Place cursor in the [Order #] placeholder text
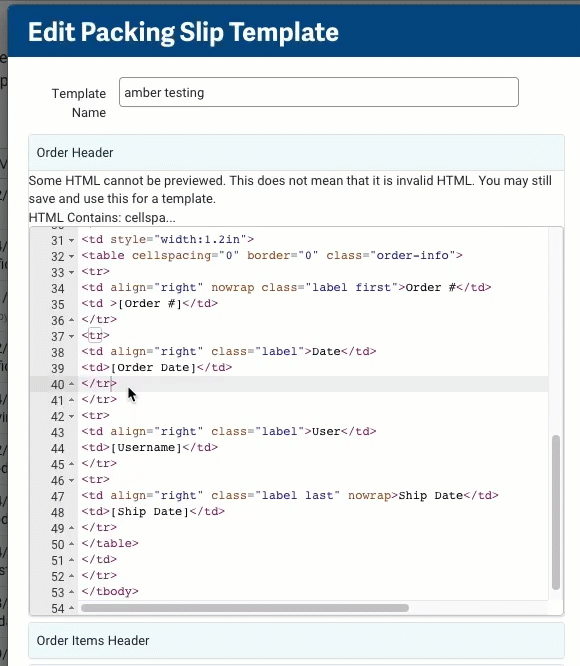 pyautogui.click(x=149, y=304)
